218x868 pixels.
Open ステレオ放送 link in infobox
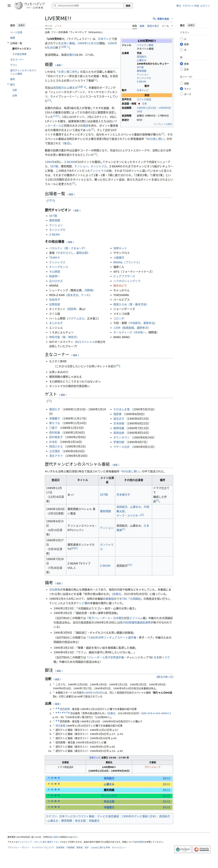144,99
